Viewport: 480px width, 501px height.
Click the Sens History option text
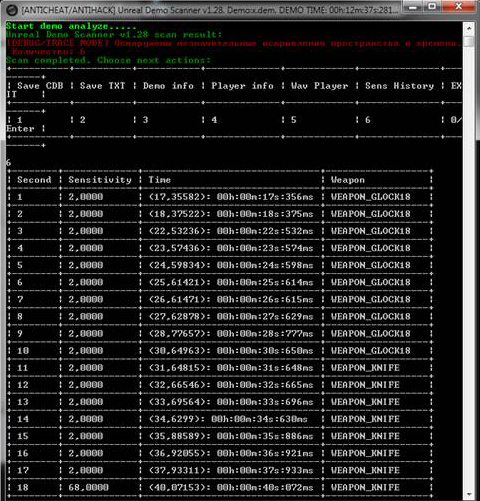399,86
